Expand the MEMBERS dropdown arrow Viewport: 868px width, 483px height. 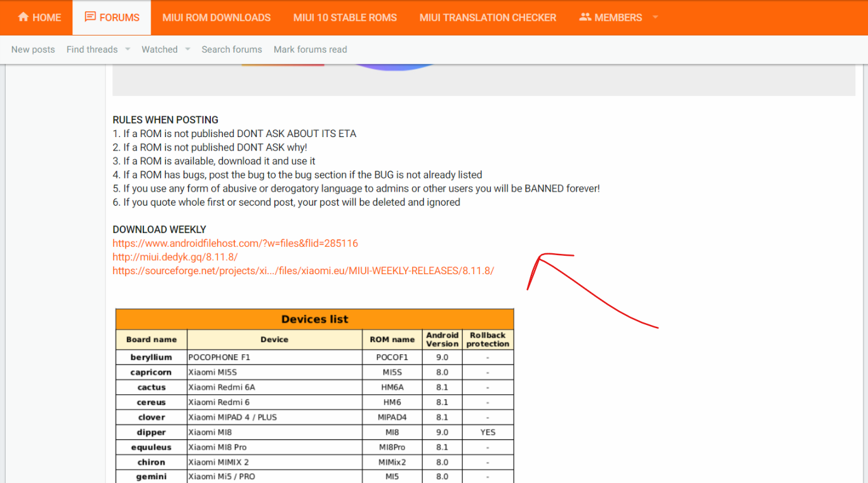click(655, 18)
